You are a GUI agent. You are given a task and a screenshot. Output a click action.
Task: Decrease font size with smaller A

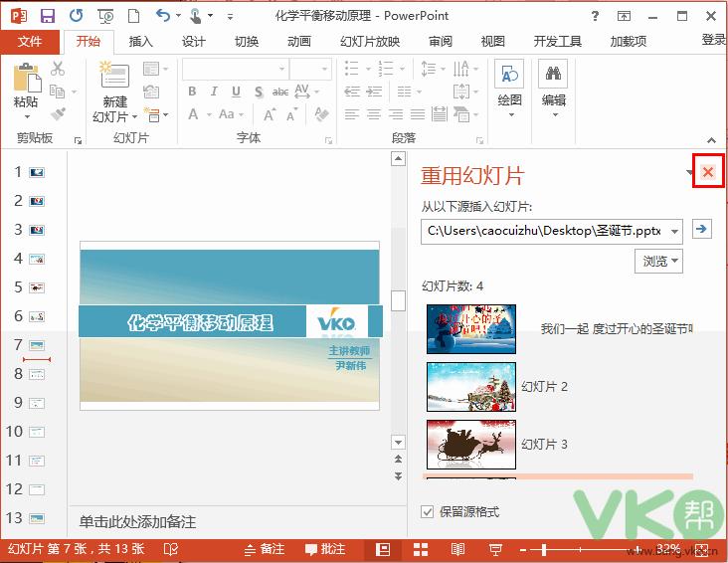click(291, 114)
